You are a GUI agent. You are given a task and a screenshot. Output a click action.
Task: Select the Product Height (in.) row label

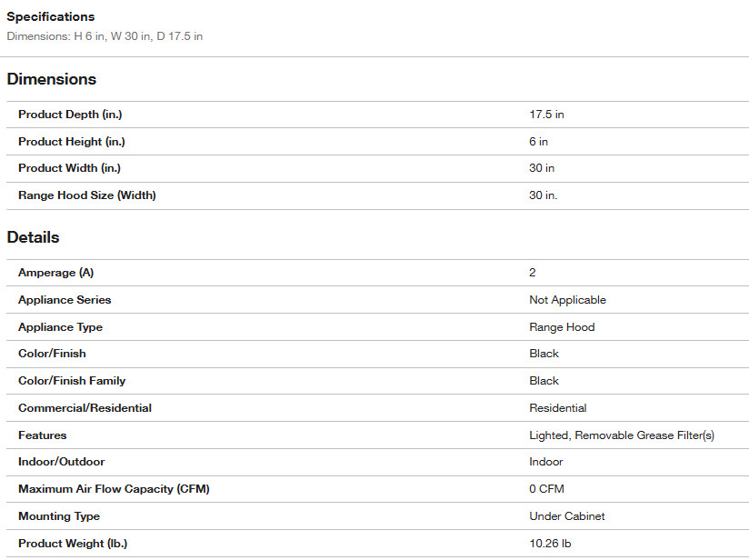(73, 142)
